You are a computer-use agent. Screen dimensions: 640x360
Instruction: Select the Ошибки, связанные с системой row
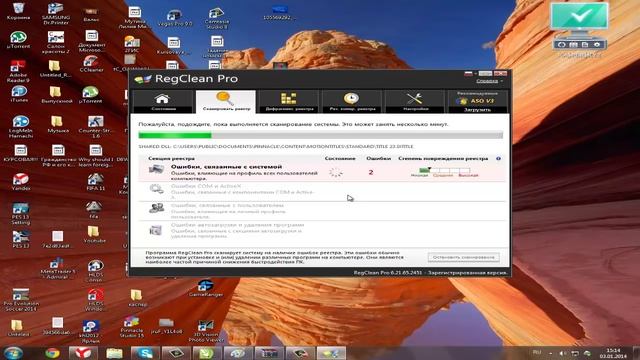(x=322, y=172)
